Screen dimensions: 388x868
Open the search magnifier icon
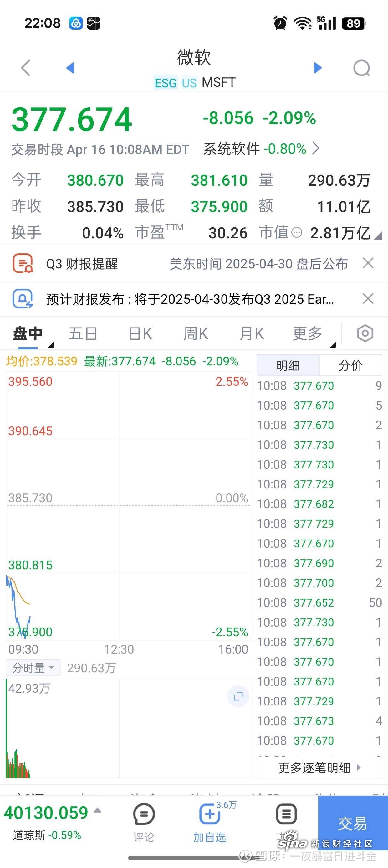tap(362, 68)
